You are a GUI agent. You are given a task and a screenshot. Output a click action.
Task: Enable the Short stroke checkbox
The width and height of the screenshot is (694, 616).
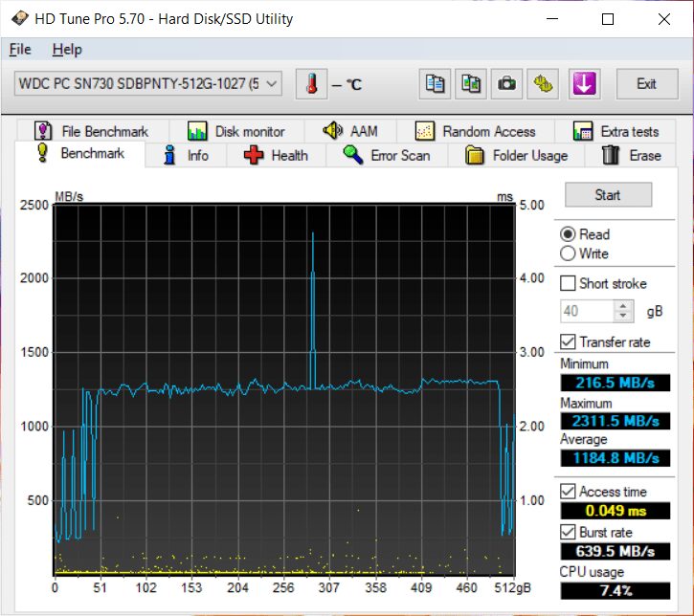point(569,283)
